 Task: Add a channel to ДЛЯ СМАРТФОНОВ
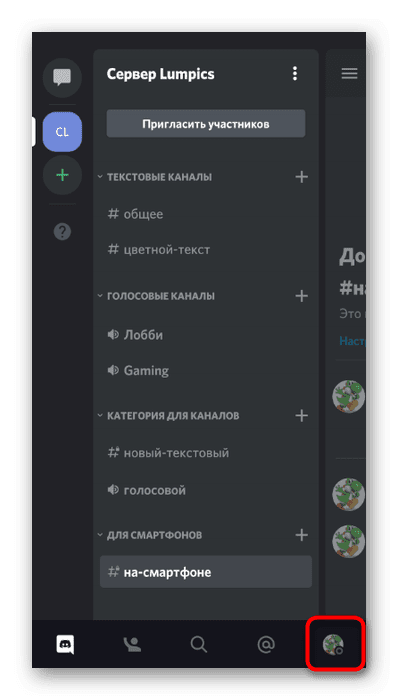tap(302, 534)
